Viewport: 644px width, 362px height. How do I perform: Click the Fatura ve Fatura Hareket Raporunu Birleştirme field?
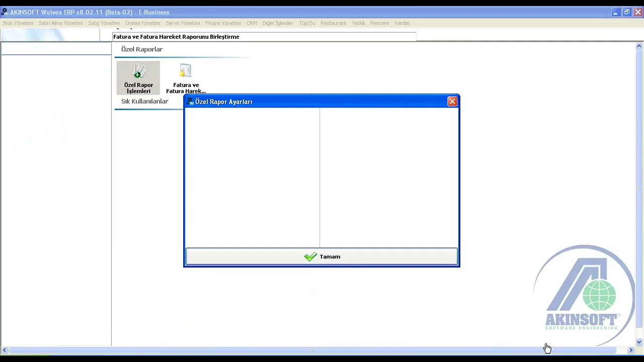point(264,37)
